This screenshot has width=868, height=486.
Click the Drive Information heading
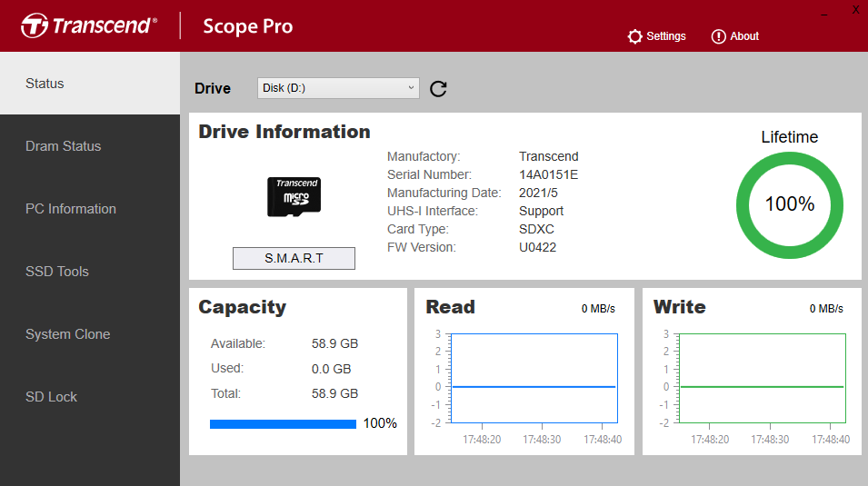point(284,132)
